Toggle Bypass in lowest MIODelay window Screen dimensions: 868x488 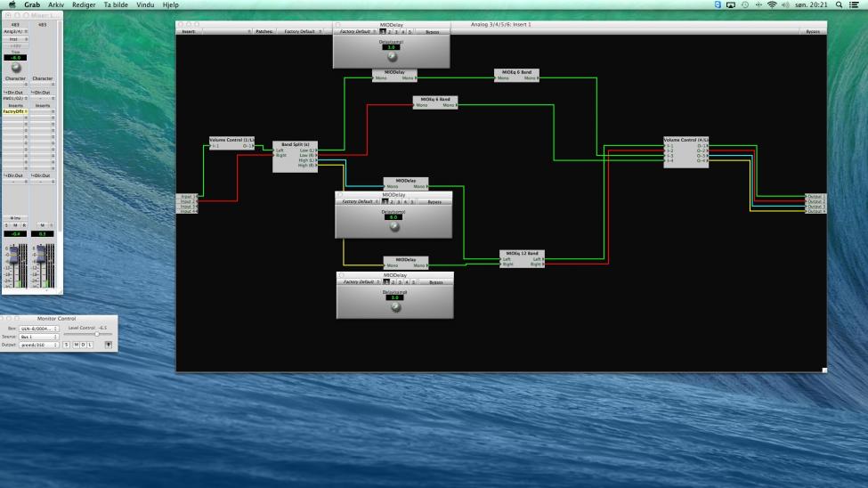[x=436, y=282]
